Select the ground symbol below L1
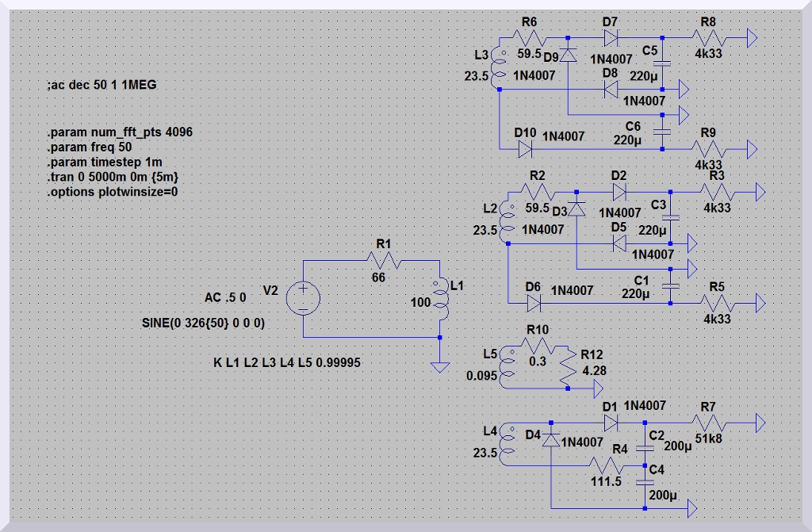This screenshot has width=812, height=532. click(x=439, y=366)
